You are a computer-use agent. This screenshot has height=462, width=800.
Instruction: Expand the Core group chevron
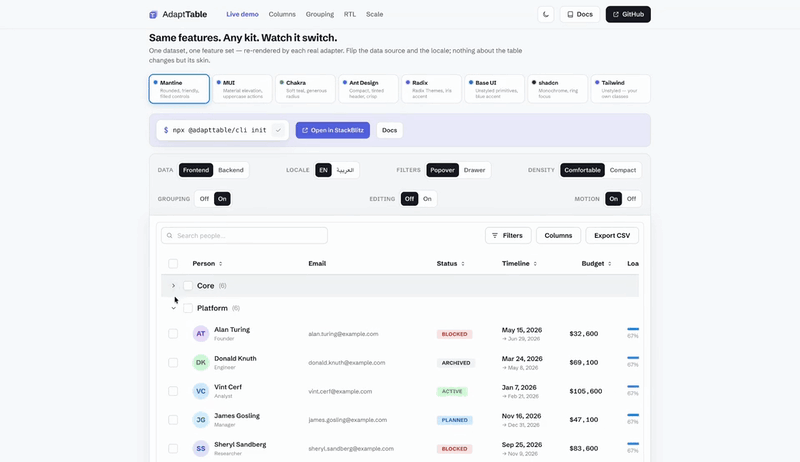[x=173, y=286]
